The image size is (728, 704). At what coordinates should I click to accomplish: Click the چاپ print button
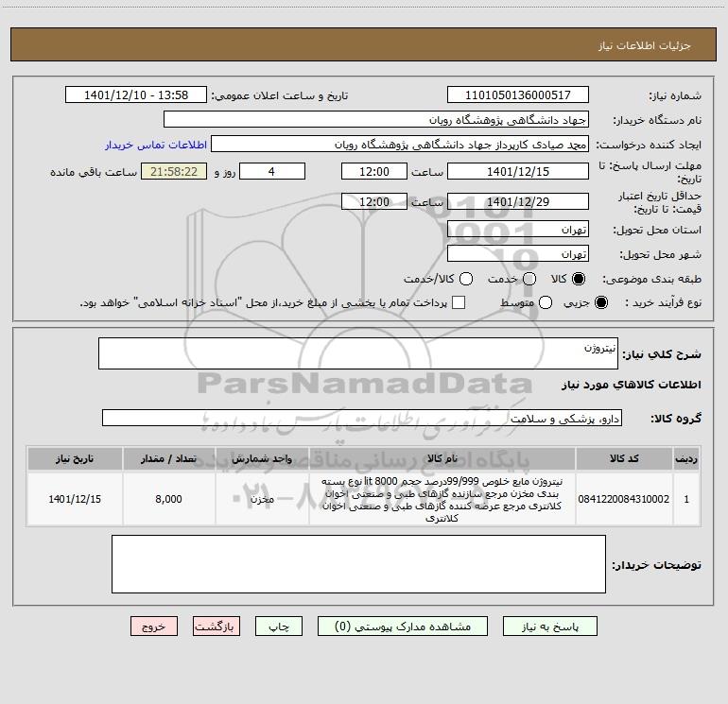coord(279,627)
